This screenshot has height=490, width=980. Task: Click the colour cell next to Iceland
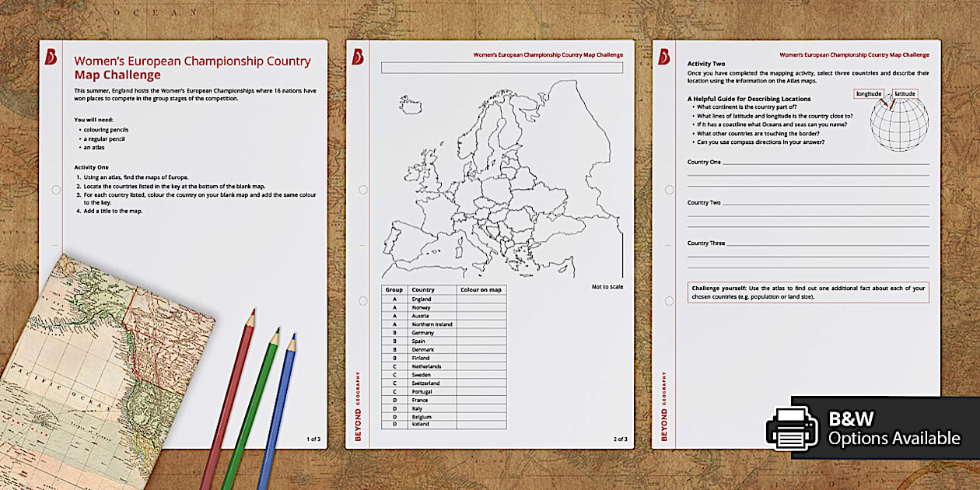click(481, 425)
